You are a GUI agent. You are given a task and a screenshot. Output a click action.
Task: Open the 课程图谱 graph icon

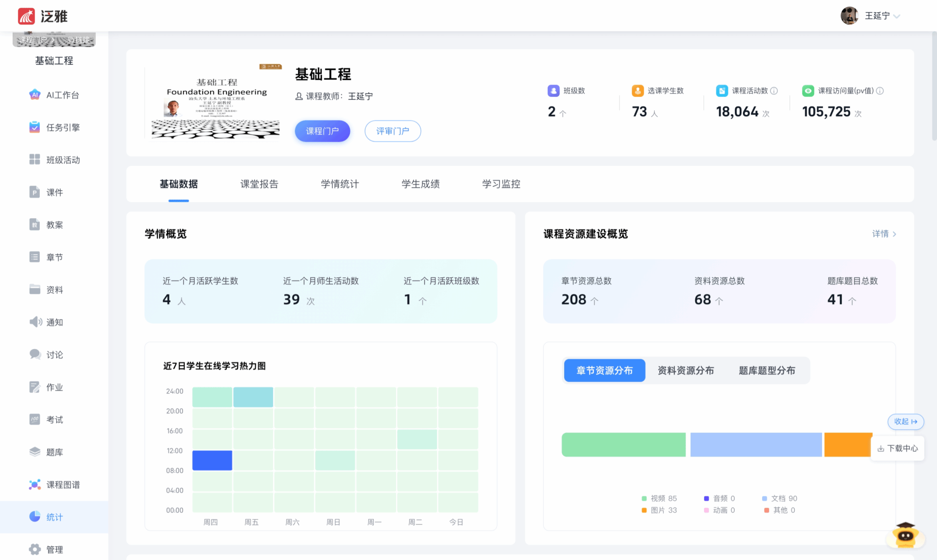pyautogui.click(x=35, y=485)
